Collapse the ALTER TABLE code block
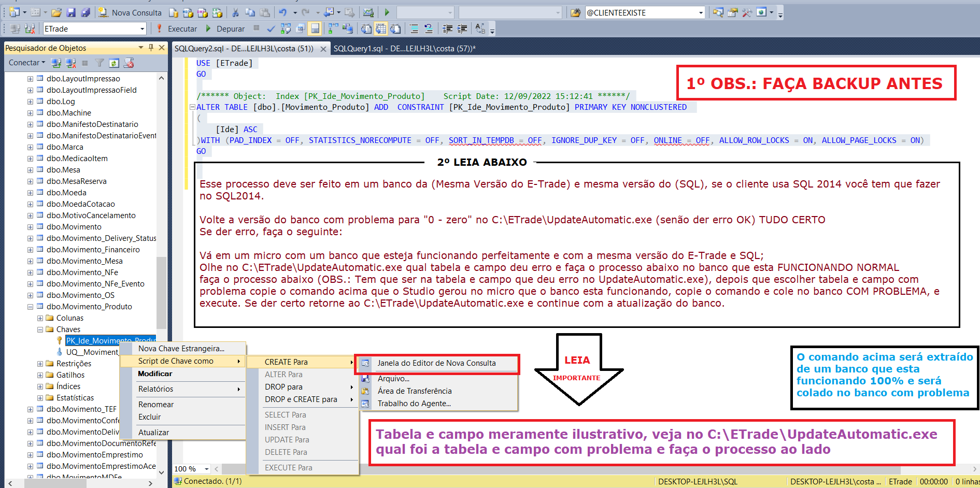Image resolution: width=980 pixels, height=488 pixels. (x=192, y=107)
